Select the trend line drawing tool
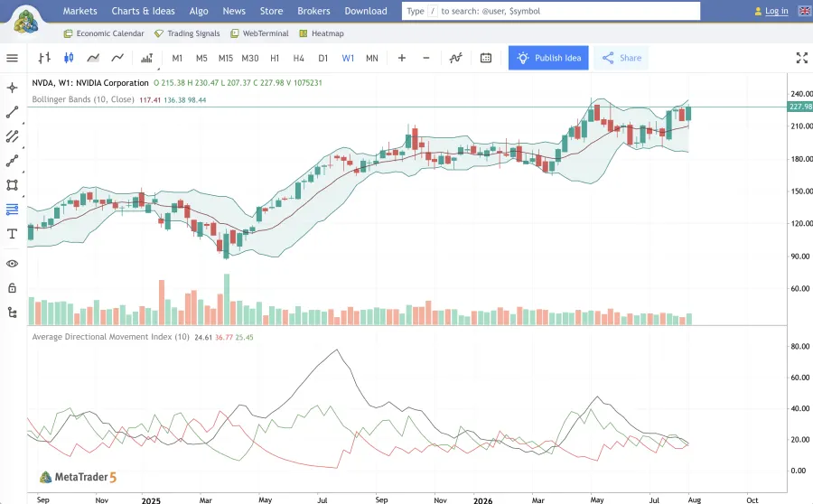This screenshot has height=504, width=813. click(12, 112)
